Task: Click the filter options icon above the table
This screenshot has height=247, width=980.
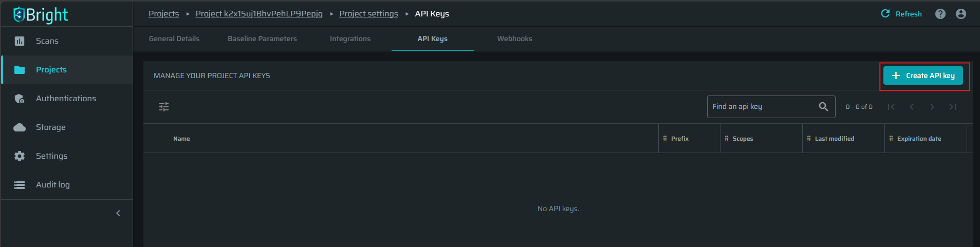Action: (x=164, y=107)
